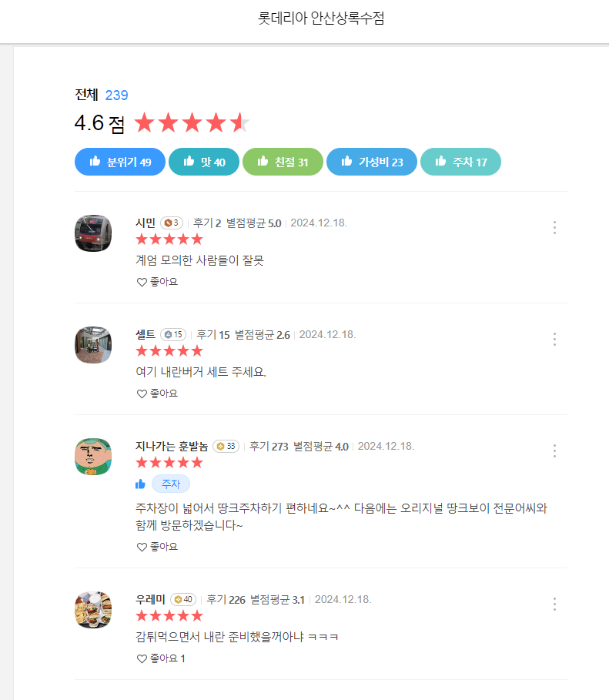The height and width of the screenshot is (700, 609).
Task: Open more options for 시민's review
Action: (554, 227)
